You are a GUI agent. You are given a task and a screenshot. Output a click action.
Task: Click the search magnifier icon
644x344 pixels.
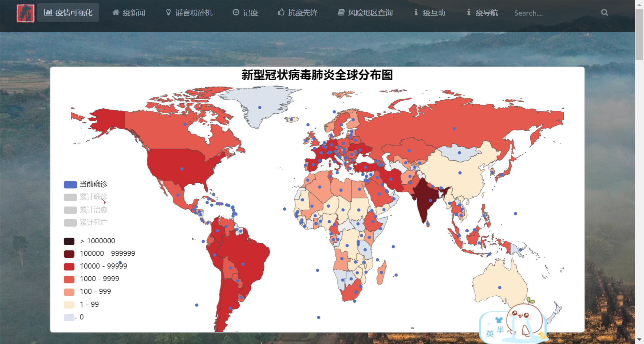click(x=605, y=13)
